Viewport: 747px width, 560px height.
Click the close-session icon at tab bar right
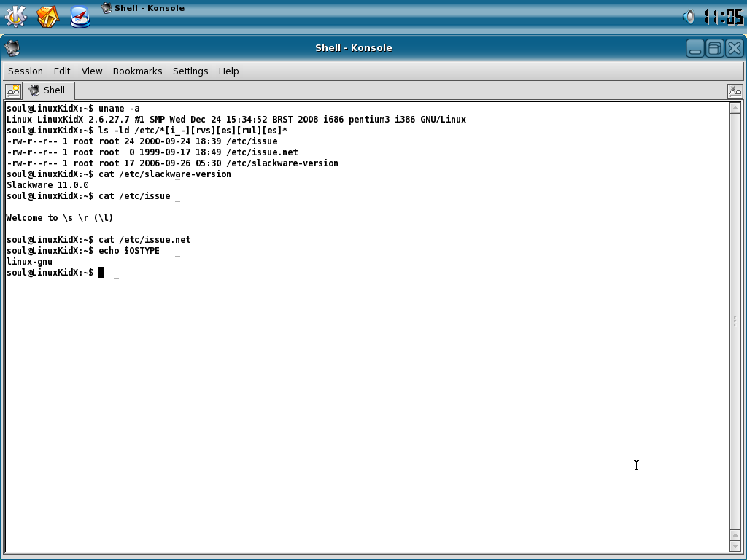point(735,90)
